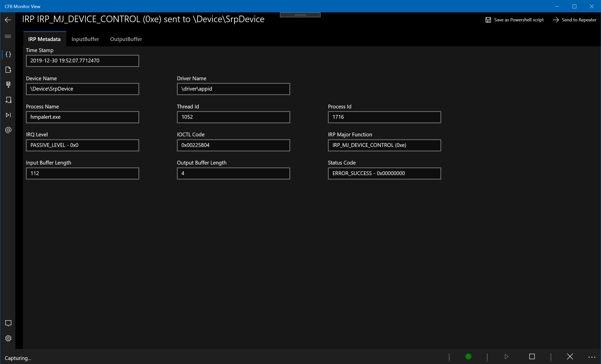The width and height of the screenshot is (601, 364).
Task: Click the save-to-disk sidebar icon
Action: [8, 85]
